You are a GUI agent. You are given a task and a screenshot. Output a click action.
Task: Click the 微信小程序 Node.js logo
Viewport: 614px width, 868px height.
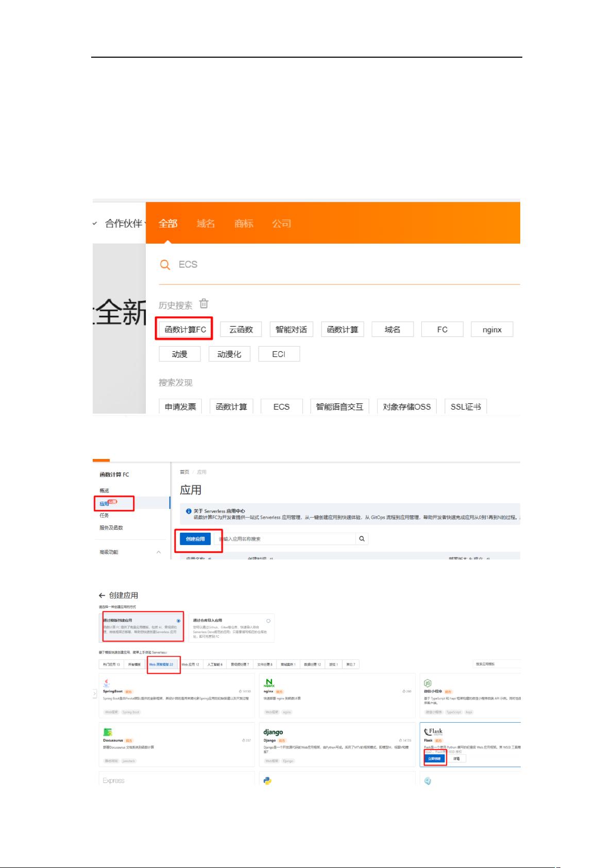click(x=428, y=683)
